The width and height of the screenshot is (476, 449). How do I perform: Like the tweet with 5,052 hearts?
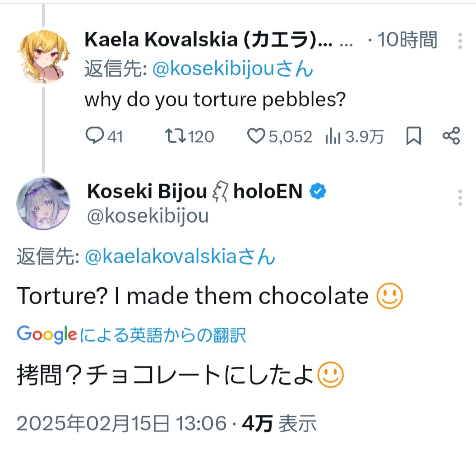click(256, 136)
